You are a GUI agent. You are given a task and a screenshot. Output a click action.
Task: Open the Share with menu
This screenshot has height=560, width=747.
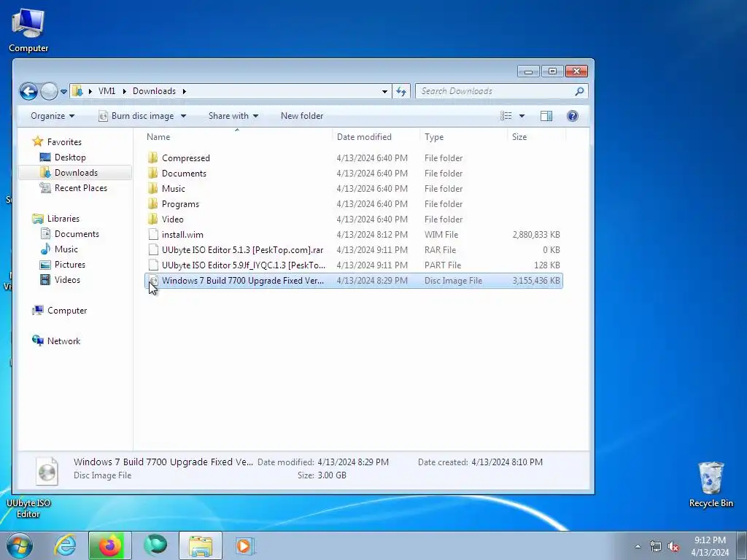(x=233, y=116)
